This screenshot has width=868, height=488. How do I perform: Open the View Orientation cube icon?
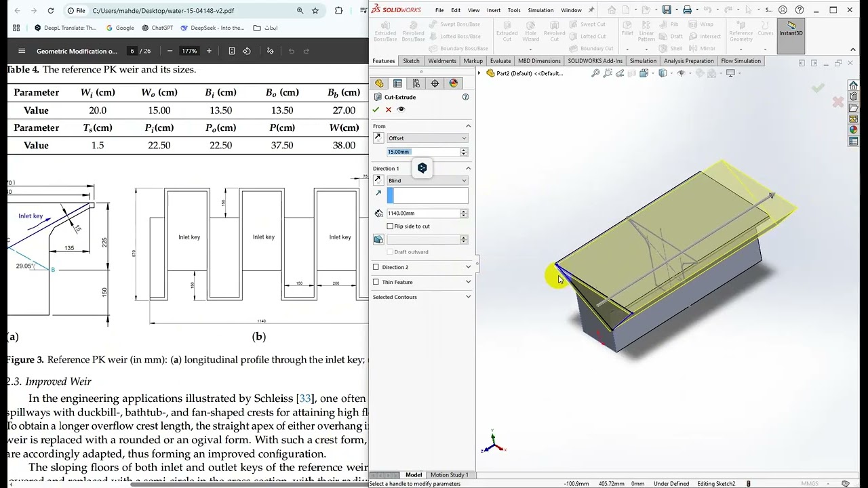click(644, 73)
